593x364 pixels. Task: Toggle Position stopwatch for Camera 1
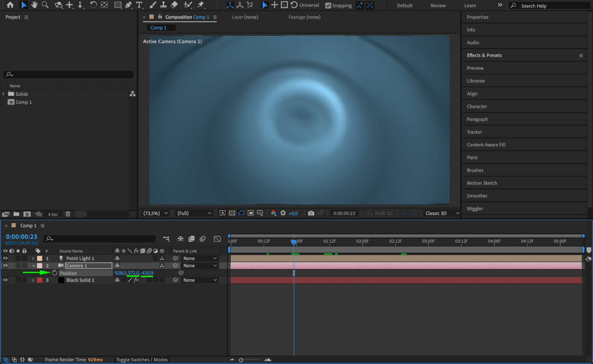[55, 273]
